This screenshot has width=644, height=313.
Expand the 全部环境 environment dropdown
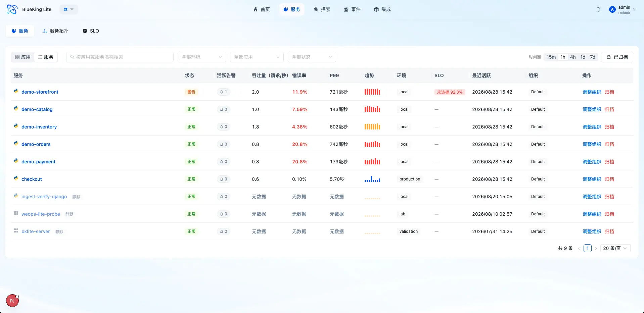(202, 57)
